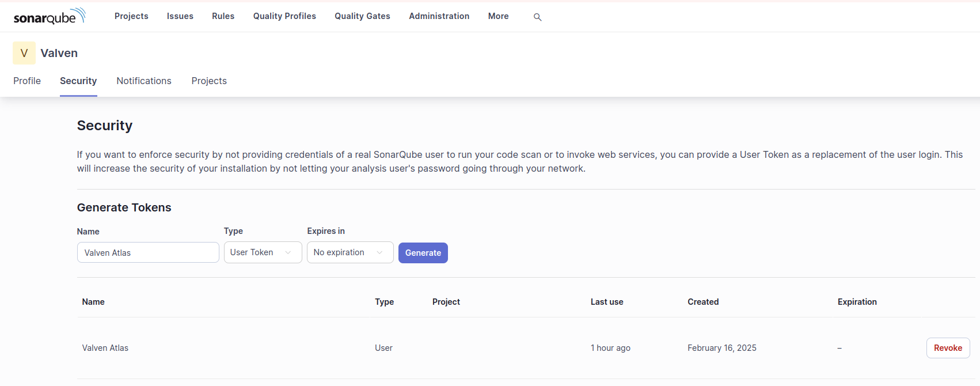Click the Generate button
The image size is (980, 386).
(423, 253)
